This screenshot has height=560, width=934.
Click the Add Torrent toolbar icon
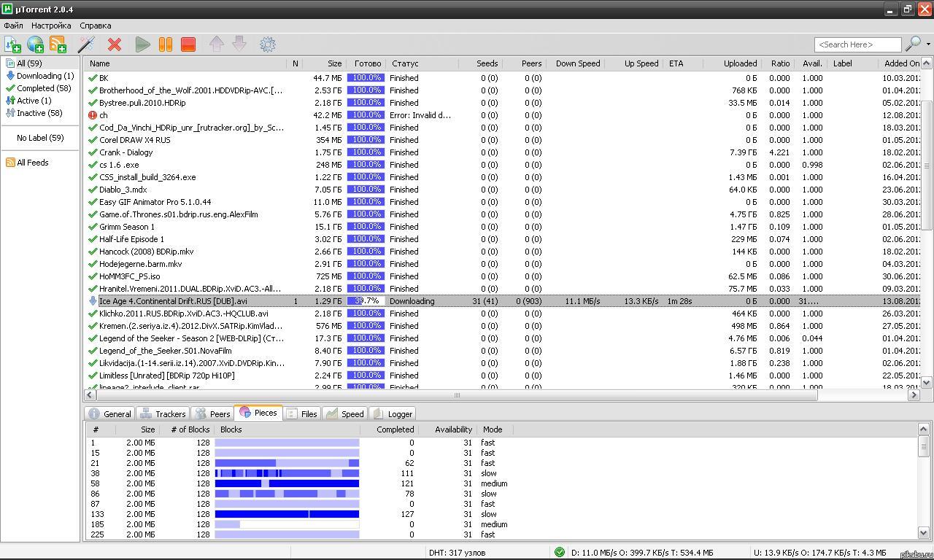(x=12, y=44)
